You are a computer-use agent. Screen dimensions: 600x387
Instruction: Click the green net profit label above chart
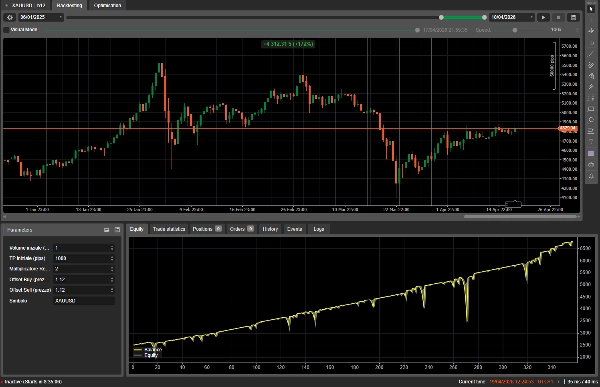pos(288,44)
